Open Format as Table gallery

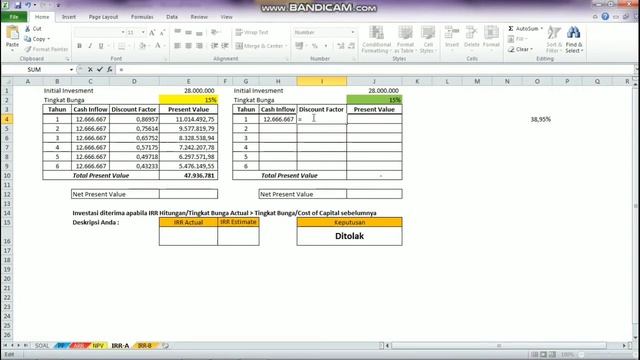[405, 40]
